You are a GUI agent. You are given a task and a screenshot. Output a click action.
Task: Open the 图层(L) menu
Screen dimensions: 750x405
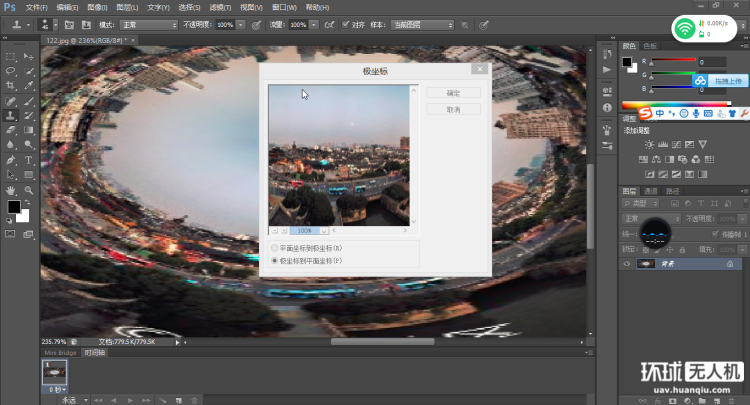click(x=128, y=7)
